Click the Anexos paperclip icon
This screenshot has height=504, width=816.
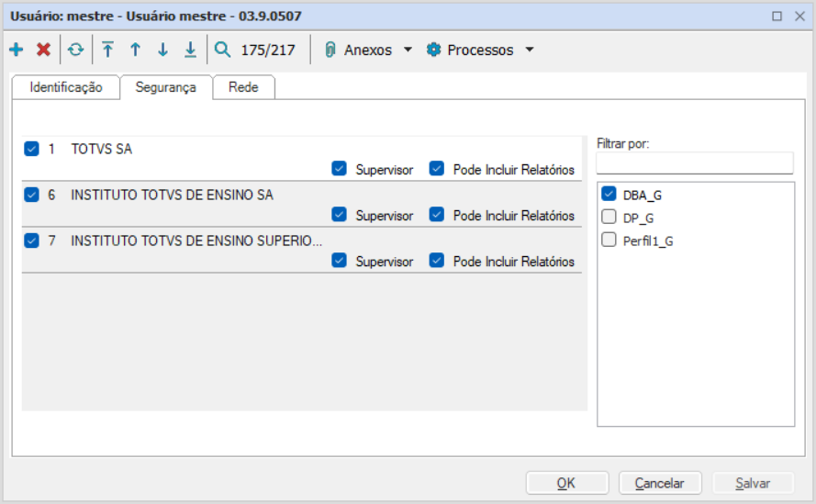pos(330,50)
